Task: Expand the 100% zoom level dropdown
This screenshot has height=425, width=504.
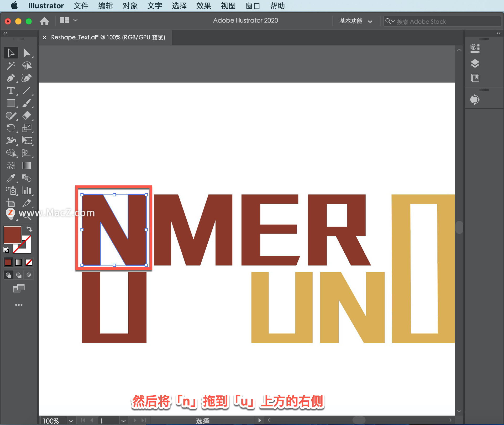Action: (71, 421)
